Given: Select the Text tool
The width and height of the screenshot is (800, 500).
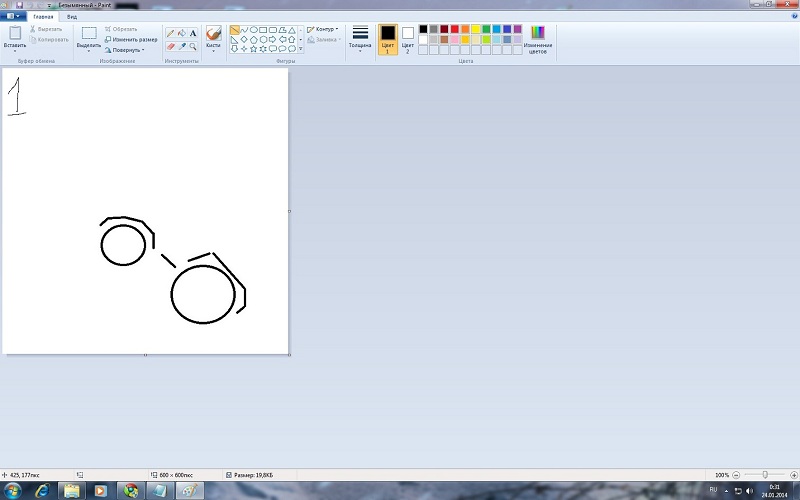Looking at the screenshot, I should [x=193, y=33].
